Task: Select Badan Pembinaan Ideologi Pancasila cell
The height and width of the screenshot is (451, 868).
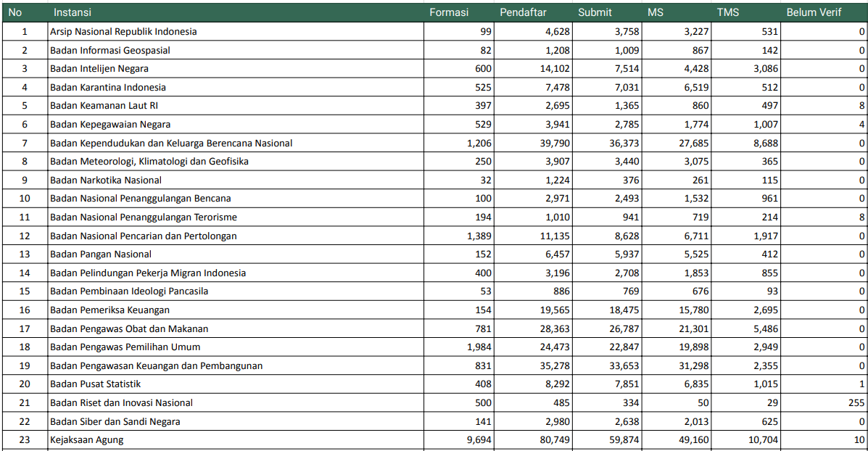Action: click(236, 291)
